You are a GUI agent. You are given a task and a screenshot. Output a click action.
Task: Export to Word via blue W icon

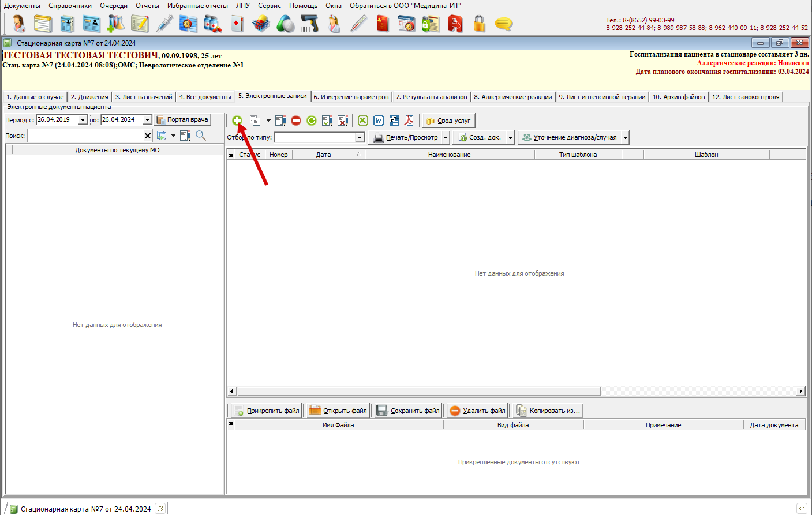pyautogui.click(x=379, y=121)
